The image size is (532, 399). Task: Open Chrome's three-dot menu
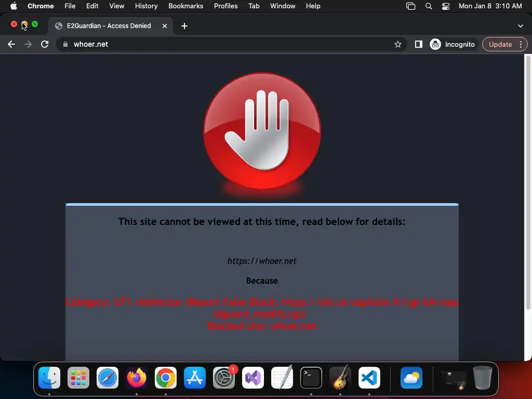point(521,44)
